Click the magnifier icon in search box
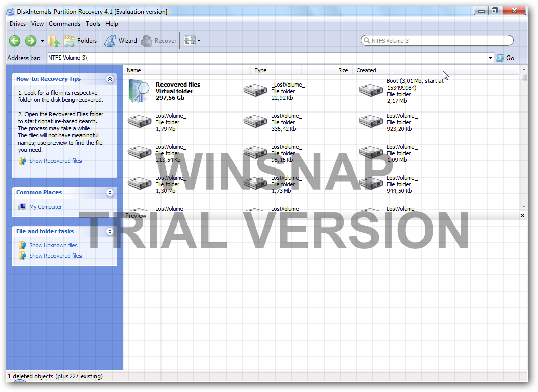538x392 pixels. pos(366,40)
